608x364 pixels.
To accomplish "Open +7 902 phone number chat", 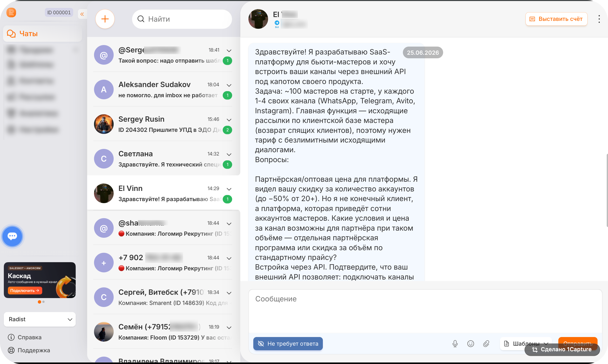I will coord(163,262).
